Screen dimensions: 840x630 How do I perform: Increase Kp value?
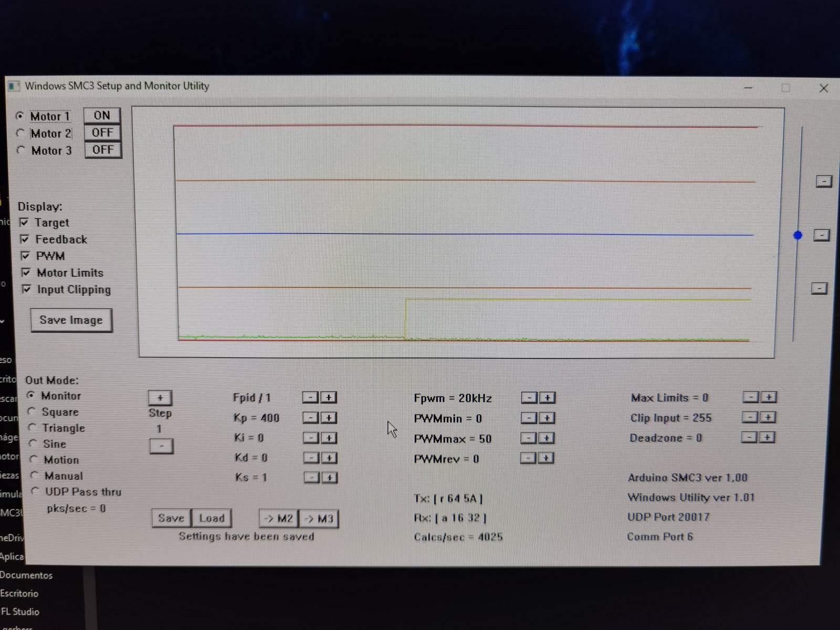[329, 418]
